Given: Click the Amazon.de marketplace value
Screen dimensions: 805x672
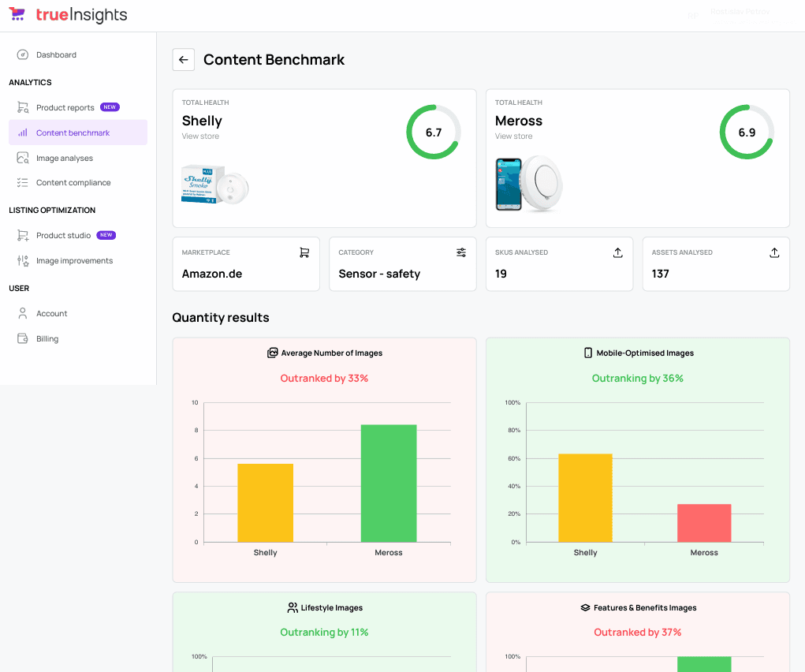Looking at the screenshot, I should [212, 274].
